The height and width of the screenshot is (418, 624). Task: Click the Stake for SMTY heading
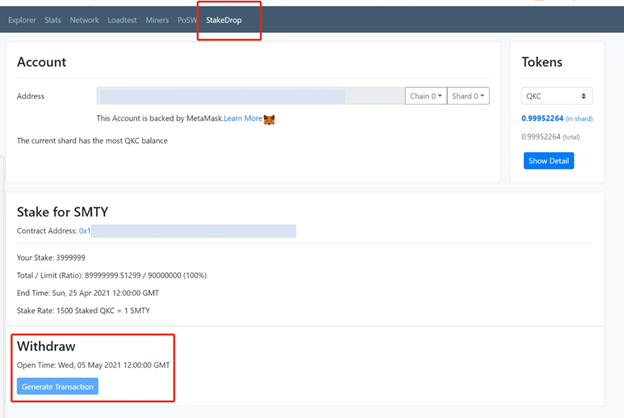point(62,212)
